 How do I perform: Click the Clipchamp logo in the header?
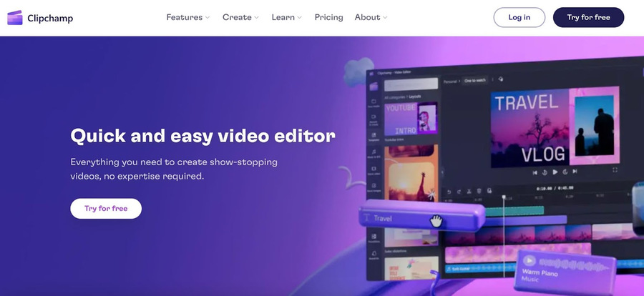tap(40, 18)
